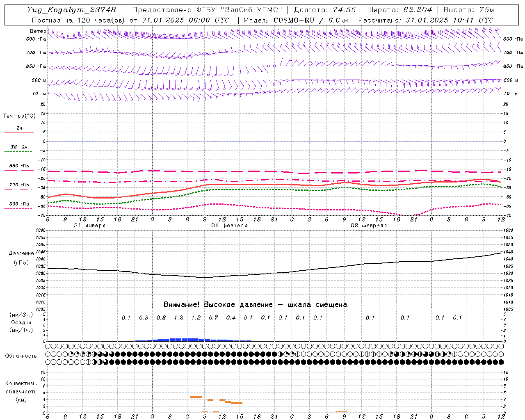Viewport: 525px width, 420px height.
Task: Click the 850 гПа temperature legend entry
Action: [19, 166]
